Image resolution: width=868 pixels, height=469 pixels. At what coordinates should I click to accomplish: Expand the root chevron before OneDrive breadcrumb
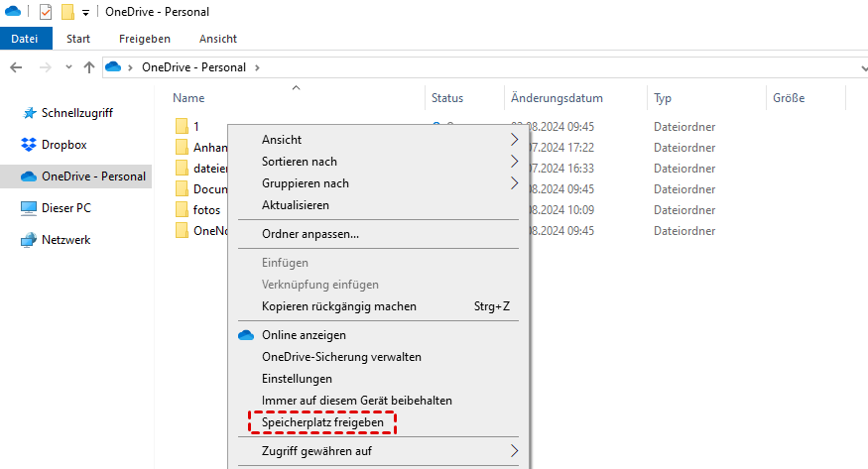130,67
